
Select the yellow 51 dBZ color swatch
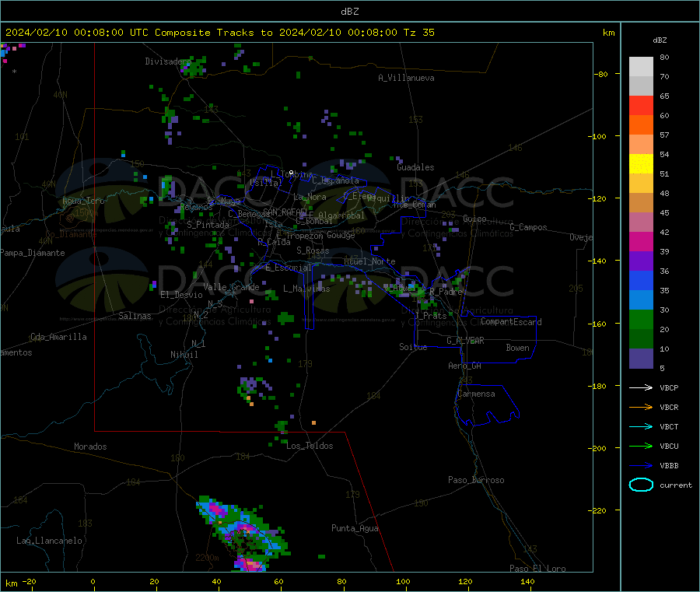pyautogui.click(x=641, y=164)
